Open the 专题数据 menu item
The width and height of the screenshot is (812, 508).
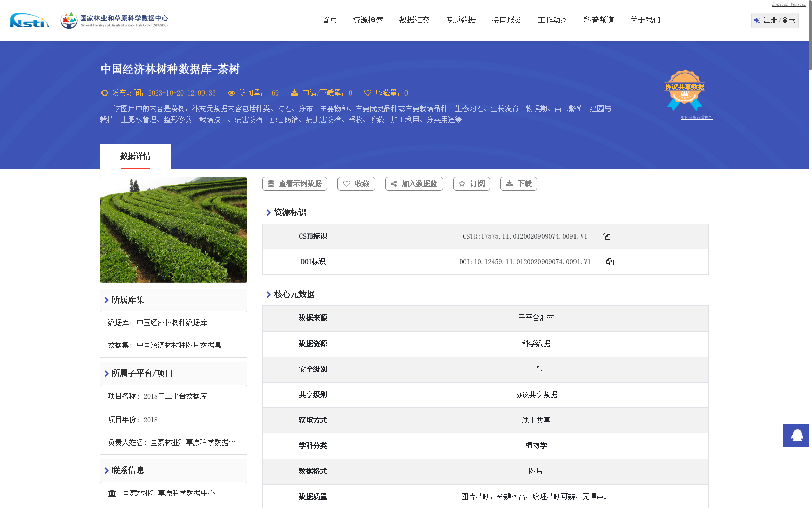coord(461,20)
